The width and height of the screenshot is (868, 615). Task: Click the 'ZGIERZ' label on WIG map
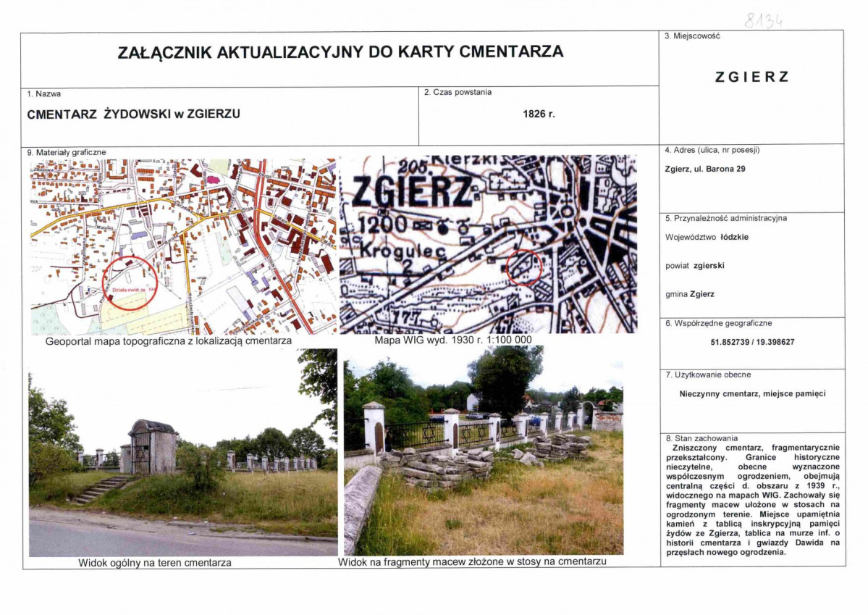click(x=413, y=193)
